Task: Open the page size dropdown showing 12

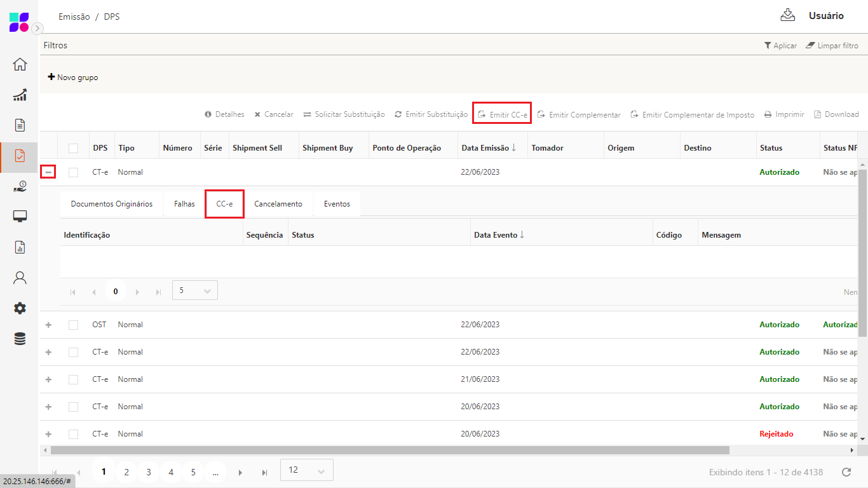Action: tap(306, 470)
